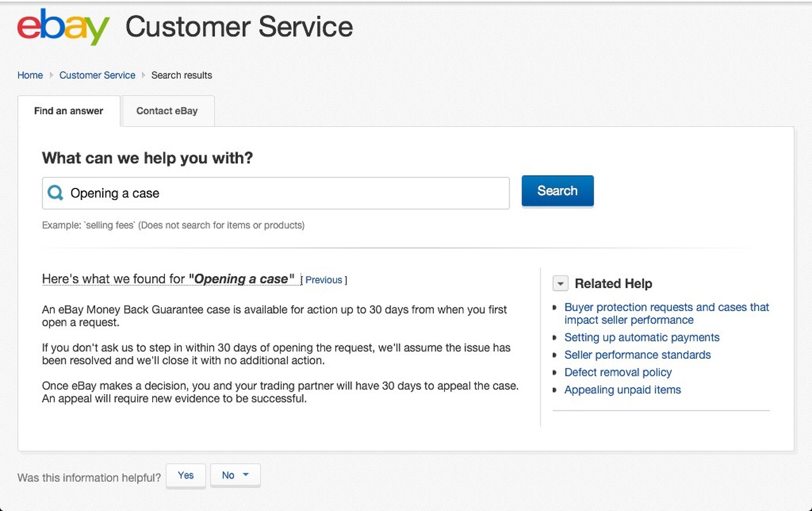Answer Yes to information helpful
Screen dimensions: 812x511
pos(186,475)
